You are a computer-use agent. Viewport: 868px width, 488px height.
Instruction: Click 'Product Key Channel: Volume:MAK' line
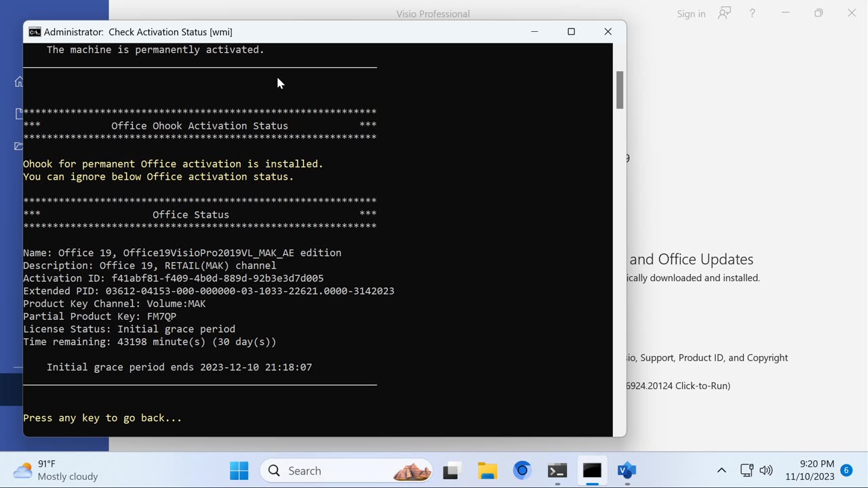click(x=114, y=304)
